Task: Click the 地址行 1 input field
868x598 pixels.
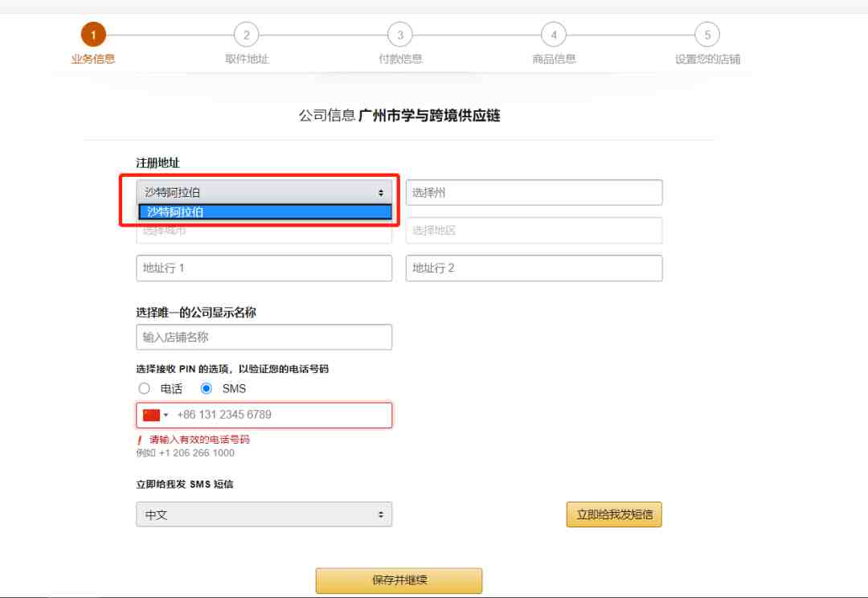Action: click(x=264, y=268)
